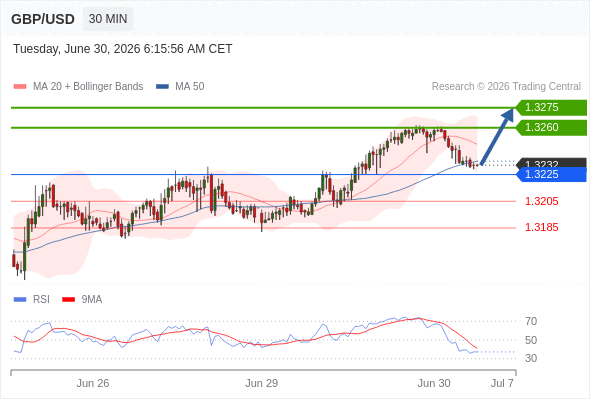Click the GBP/USD pair title
Image resolution: width=590 pixels, height=400 pixels.
43,19
